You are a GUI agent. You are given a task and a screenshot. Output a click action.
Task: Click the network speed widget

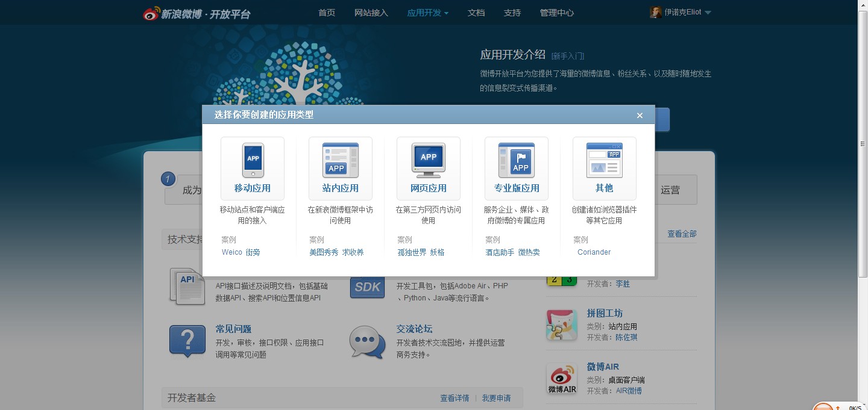click(x=840, y=407)
